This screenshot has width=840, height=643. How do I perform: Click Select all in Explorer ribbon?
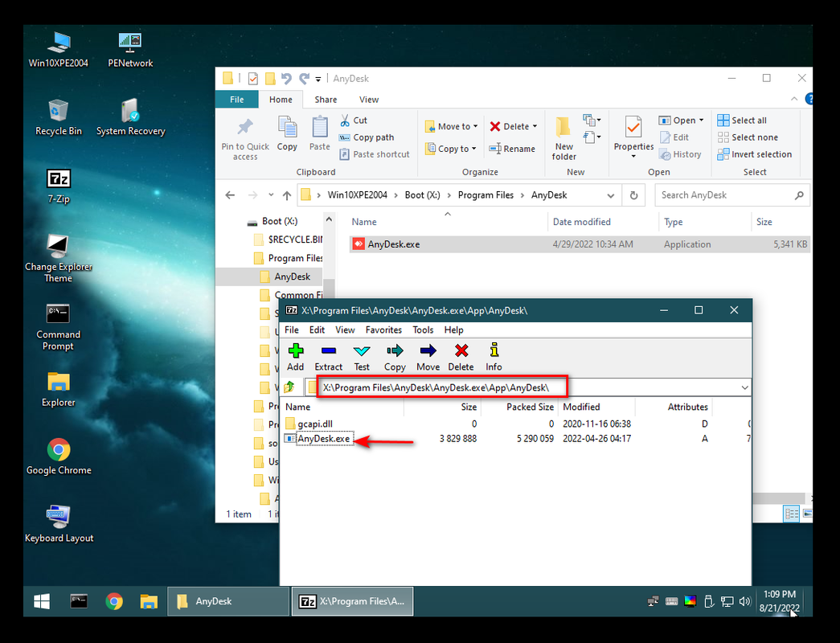point(742,121)
